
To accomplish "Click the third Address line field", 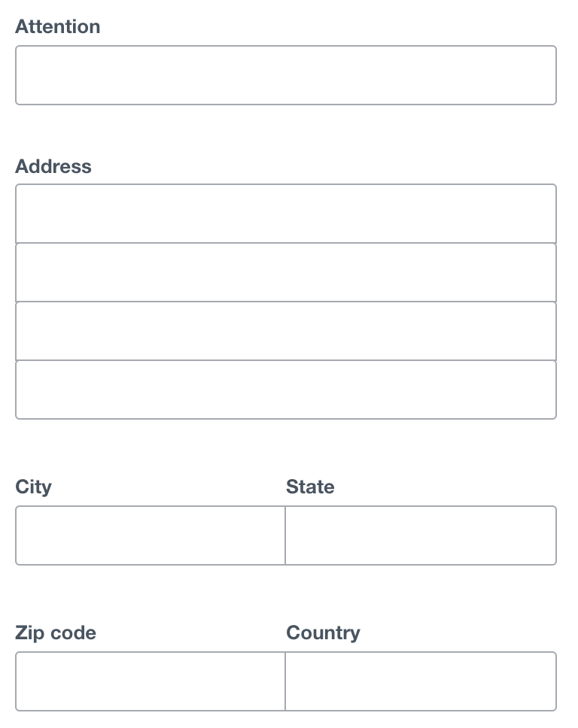I will coord(286,330).
